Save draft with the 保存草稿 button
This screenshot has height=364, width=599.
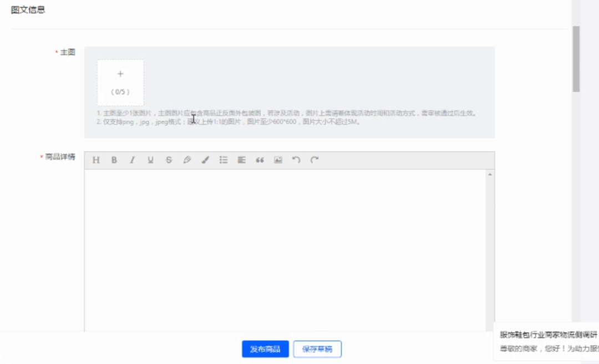pos(317,349)
